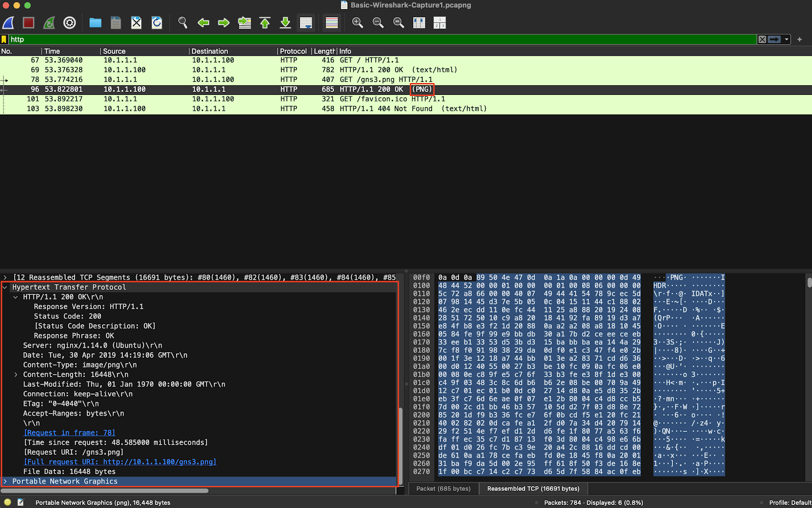Open capture options gear icon
The height and width of the screenshot is (508, 812).
coord(70,23)
